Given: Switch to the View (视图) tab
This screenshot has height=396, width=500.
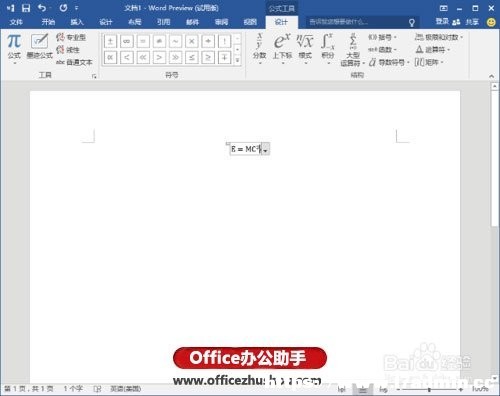Looking at the screenshot, I should pyautogui.click(x=250, y=22).
